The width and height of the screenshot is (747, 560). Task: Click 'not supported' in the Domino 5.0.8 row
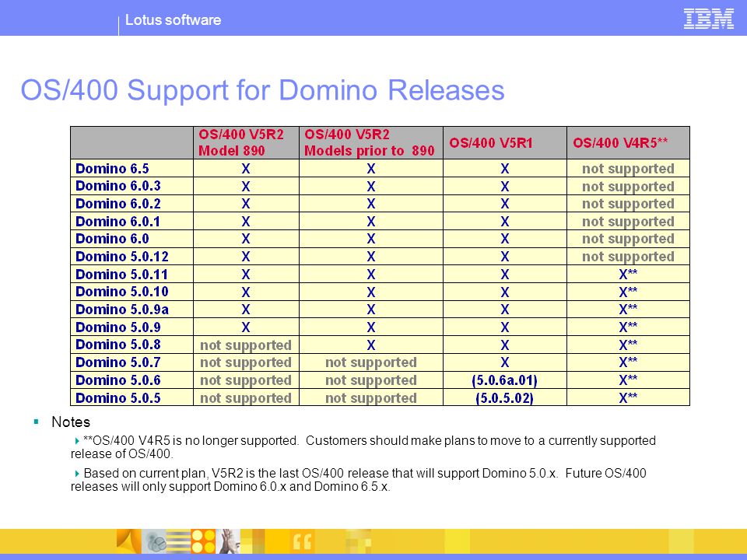(x=246, y=345)
